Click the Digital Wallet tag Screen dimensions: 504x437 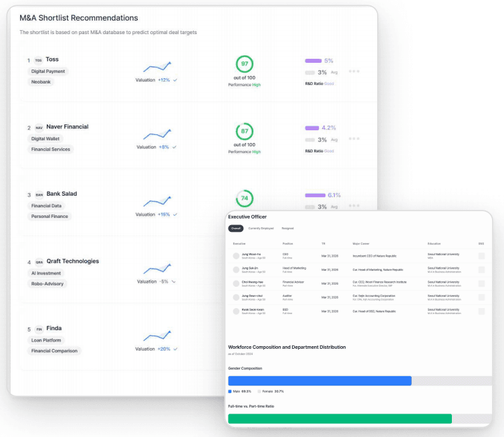pos(45,139)
